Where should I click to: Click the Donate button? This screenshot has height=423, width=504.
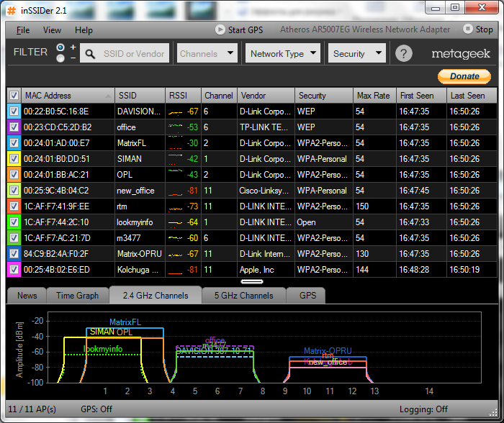(x=464, y=76)
